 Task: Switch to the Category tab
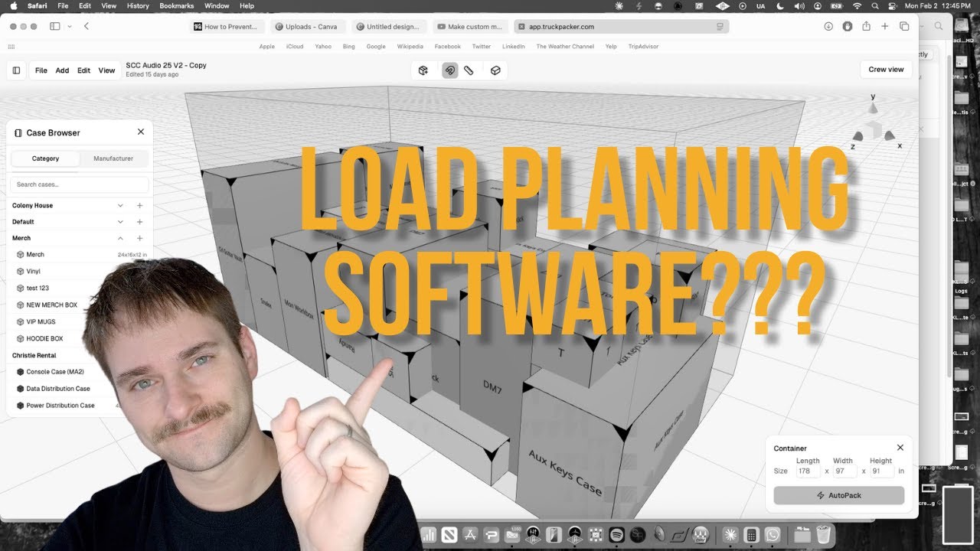pyautogui.click(x=45, y=158)
